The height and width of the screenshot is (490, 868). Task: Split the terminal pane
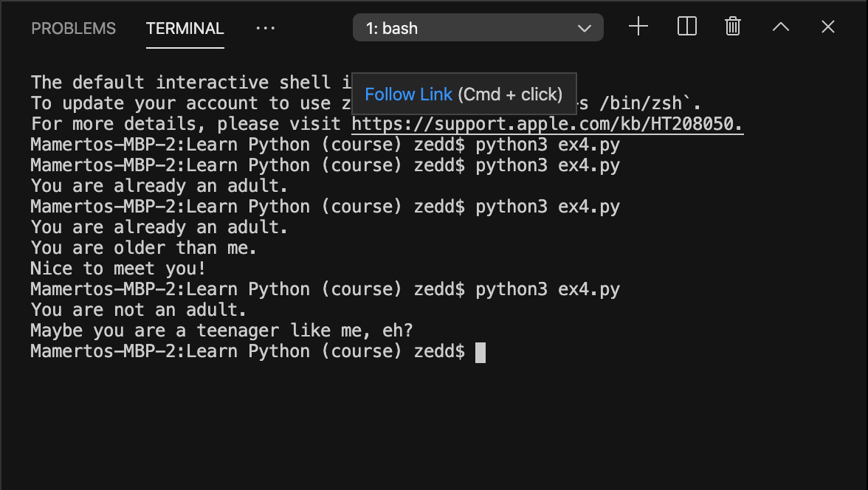click(686, 27)
